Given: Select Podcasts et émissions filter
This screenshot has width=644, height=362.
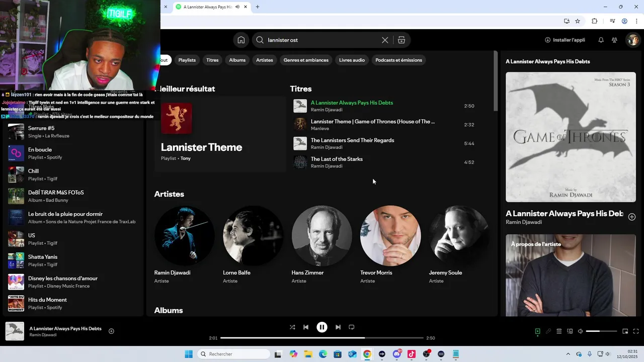Looking at the screenshot, I should [398, 60].
